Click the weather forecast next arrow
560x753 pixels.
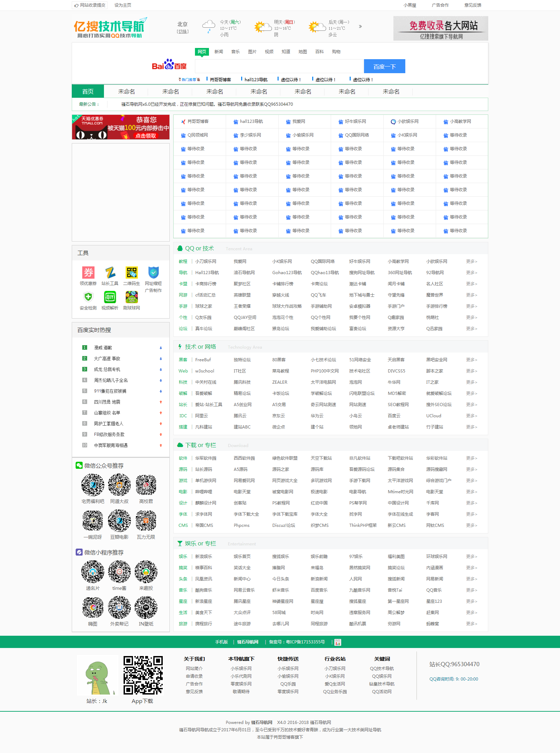360,27
